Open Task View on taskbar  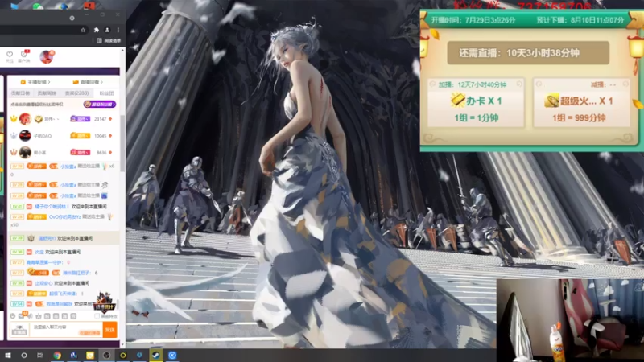click(x=39, y=355)
